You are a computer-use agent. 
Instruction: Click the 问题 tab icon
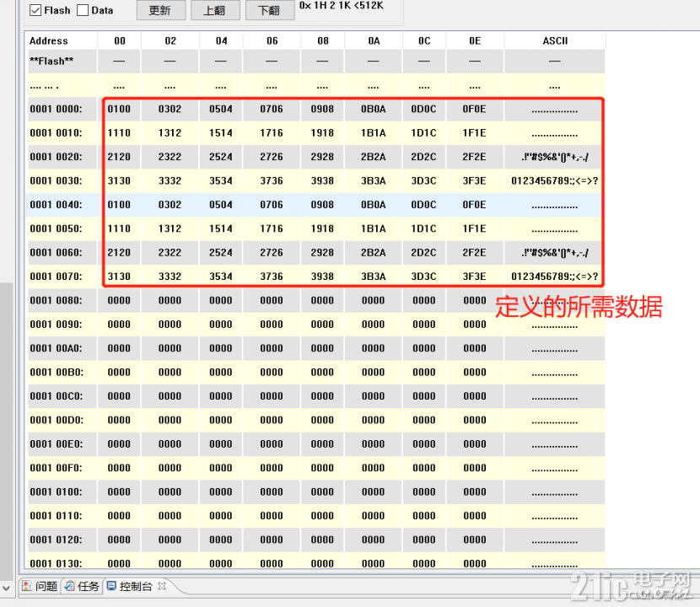point(27,586)
